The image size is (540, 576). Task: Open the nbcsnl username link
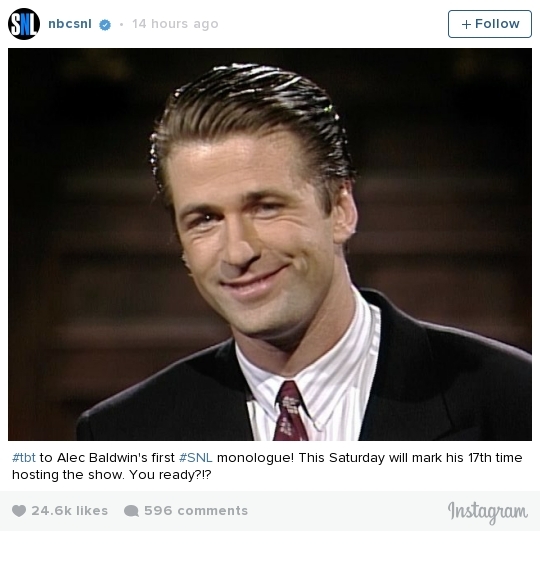point(70,24)
